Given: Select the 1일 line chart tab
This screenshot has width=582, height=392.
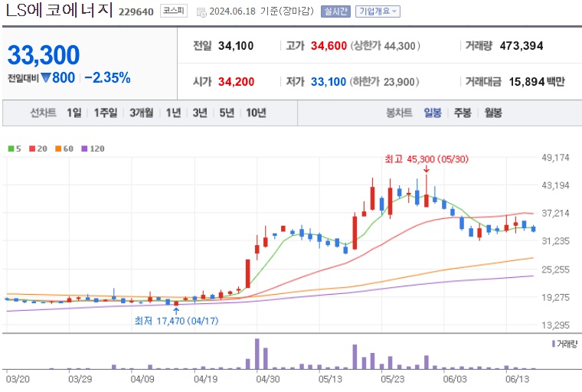Looking at the screenshot, I should 74,113.
